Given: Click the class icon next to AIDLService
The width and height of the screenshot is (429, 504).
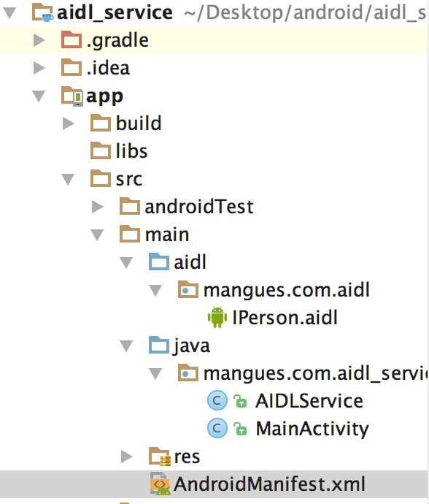Looking at the screenshot, I should tap(217, 400).
